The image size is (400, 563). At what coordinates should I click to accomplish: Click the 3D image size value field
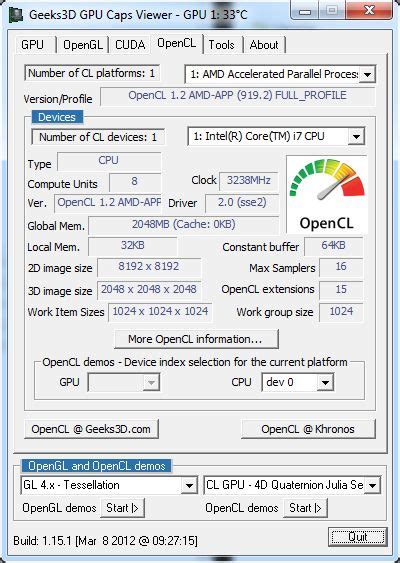[149, 290]
